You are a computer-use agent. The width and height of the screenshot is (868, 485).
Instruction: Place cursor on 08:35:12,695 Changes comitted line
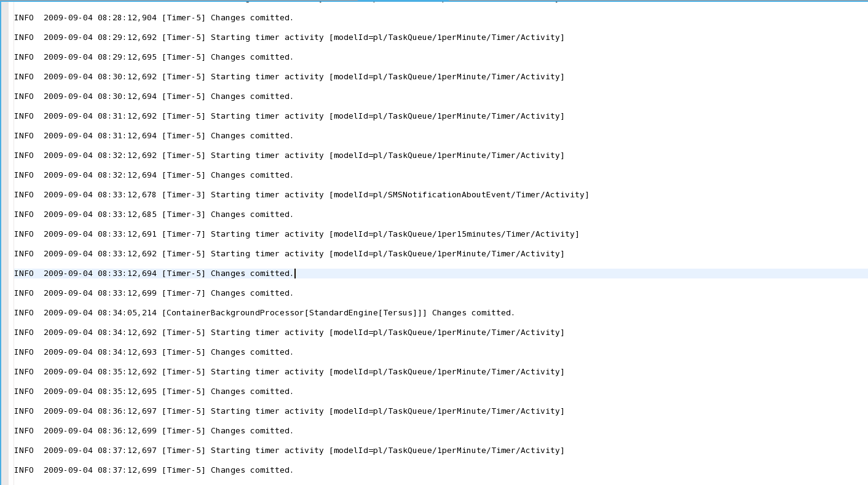click(154, 392)
